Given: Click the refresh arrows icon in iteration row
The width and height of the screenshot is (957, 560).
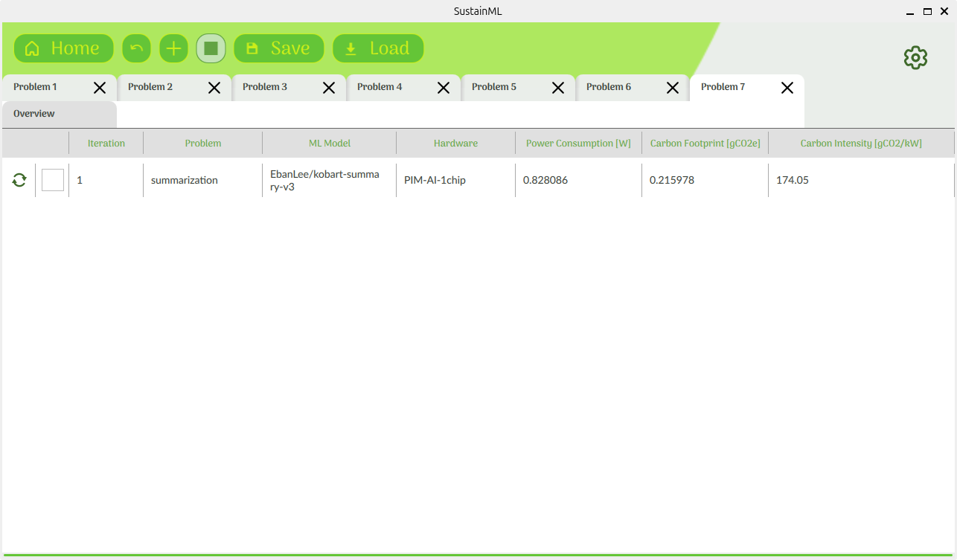Looking at the screenshot, I should coord(19,180).
